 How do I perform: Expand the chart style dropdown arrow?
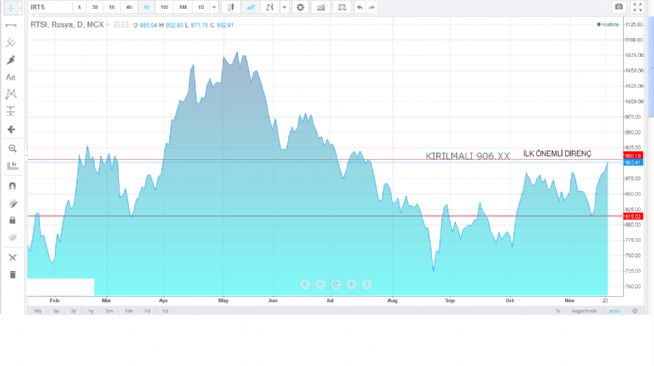284,7
